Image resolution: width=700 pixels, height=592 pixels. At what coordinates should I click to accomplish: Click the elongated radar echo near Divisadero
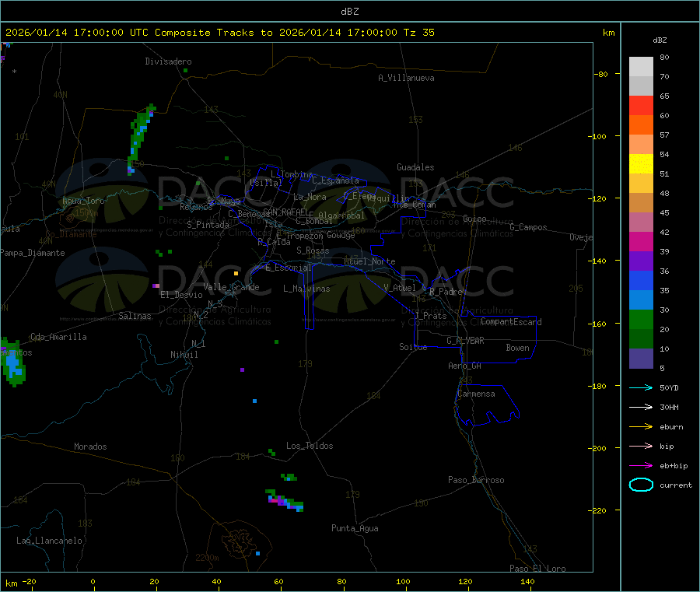141,138
